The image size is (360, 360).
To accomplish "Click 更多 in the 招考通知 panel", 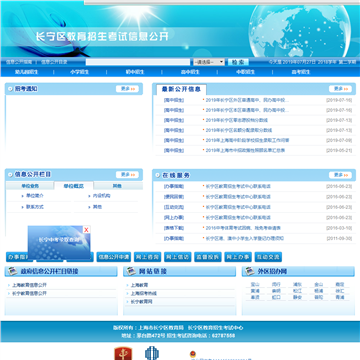I will click(127, 89).
